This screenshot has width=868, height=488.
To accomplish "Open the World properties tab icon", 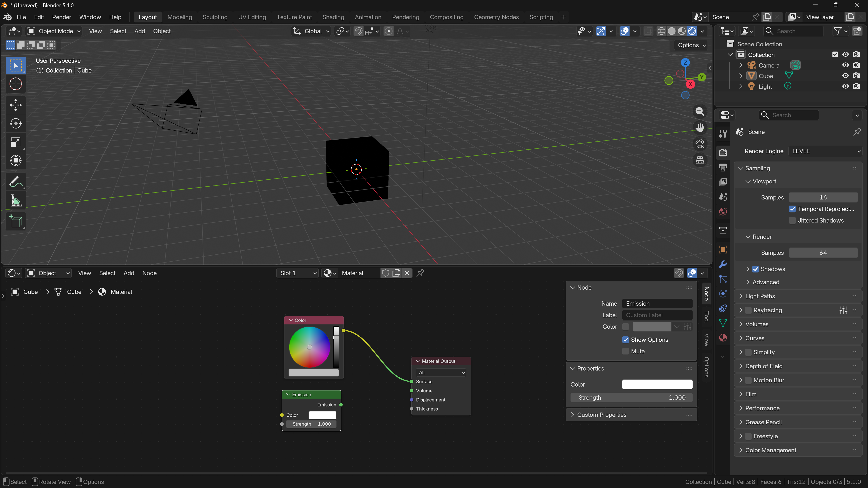I will [x=723, y=211].
